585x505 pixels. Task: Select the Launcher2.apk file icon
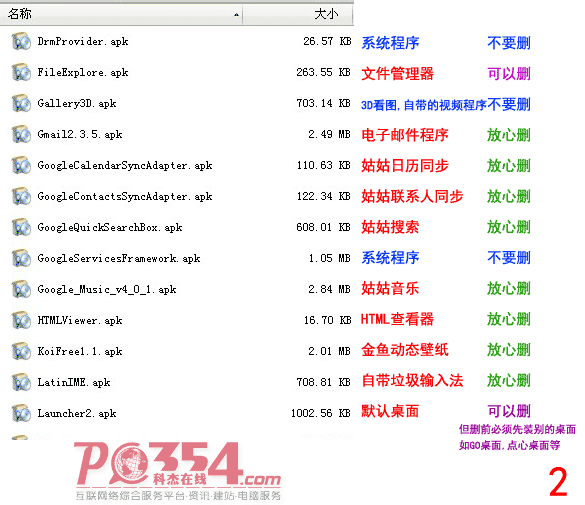pos(21,413)
